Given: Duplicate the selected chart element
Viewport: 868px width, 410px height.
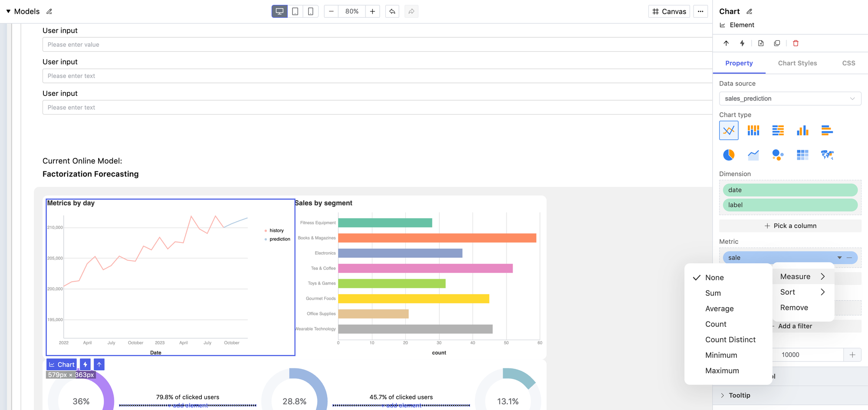Looking at the screenshot, I should pos(777,43).
